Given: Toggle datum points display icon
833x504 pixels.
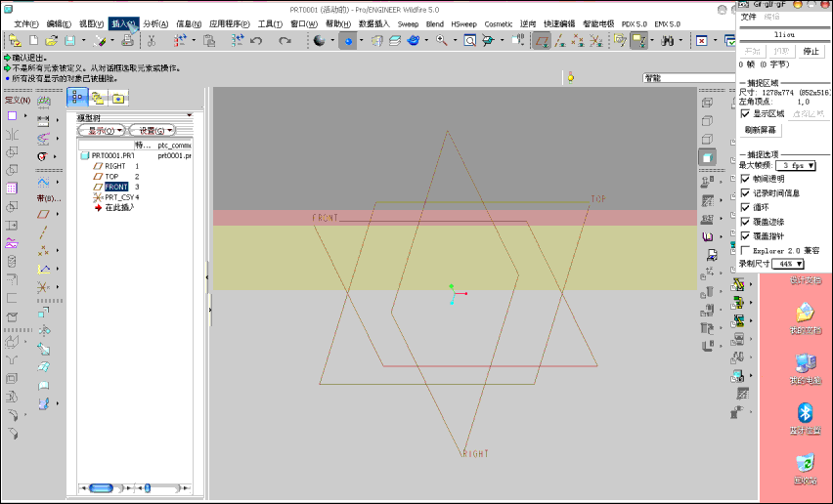Looking at the screenshot, I should (x=578, y=40).
